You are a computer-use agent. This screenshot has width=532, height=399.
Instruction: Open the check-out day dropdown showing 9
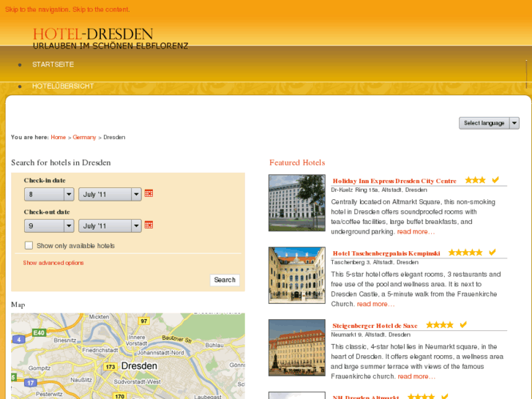click(49, 225)
